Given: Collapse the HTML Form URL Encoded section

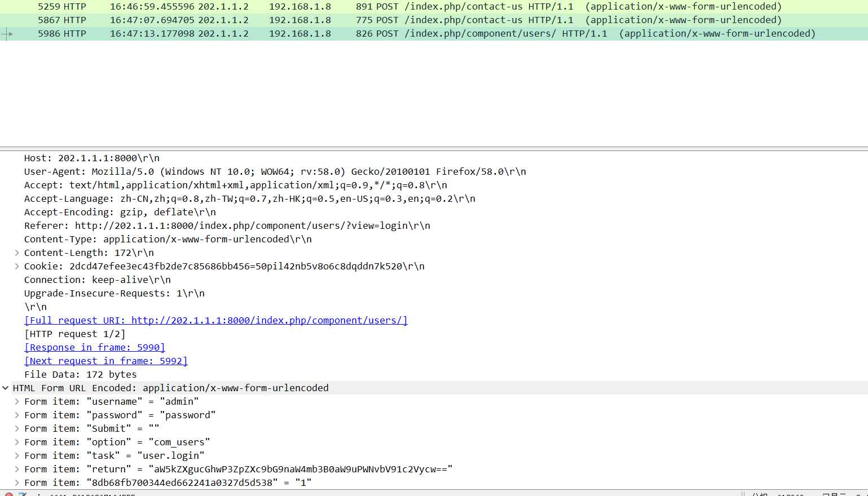Looking at the screenshot, I should [x=6, y=388].
